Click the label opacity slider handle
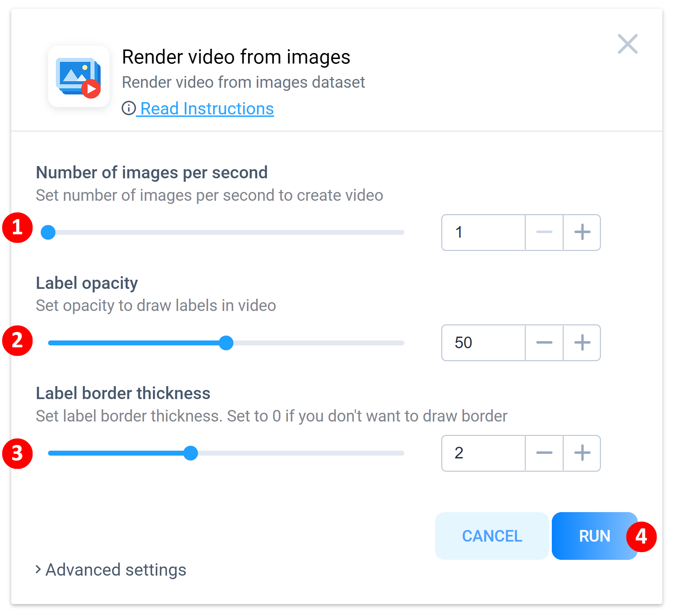 coord(226,343)
